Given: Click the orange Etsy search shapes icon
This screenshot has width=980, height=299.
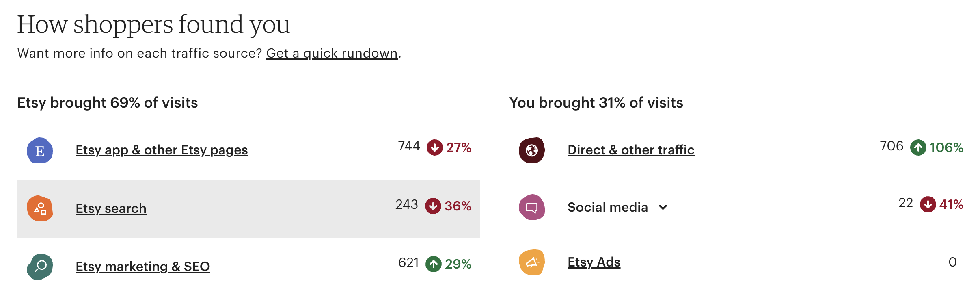Looking at the screenshot, I should 40,209.
